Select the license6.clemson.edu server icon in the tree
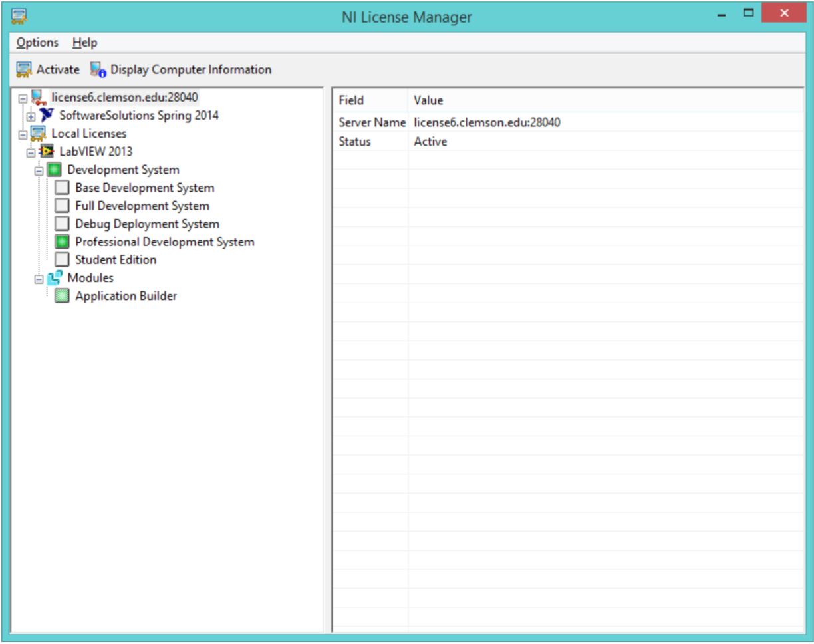The image size is (814, 644). (x=38, y=98)
